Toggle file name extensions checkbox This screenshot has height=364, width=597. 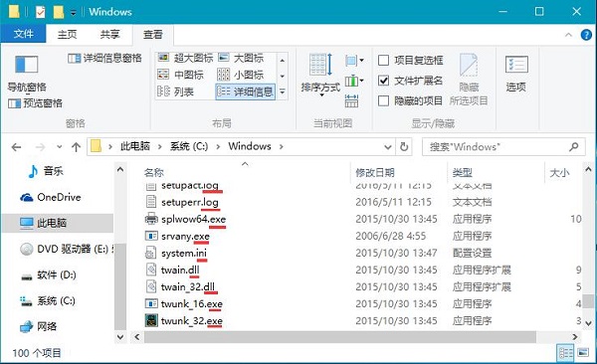pos(383,81)
